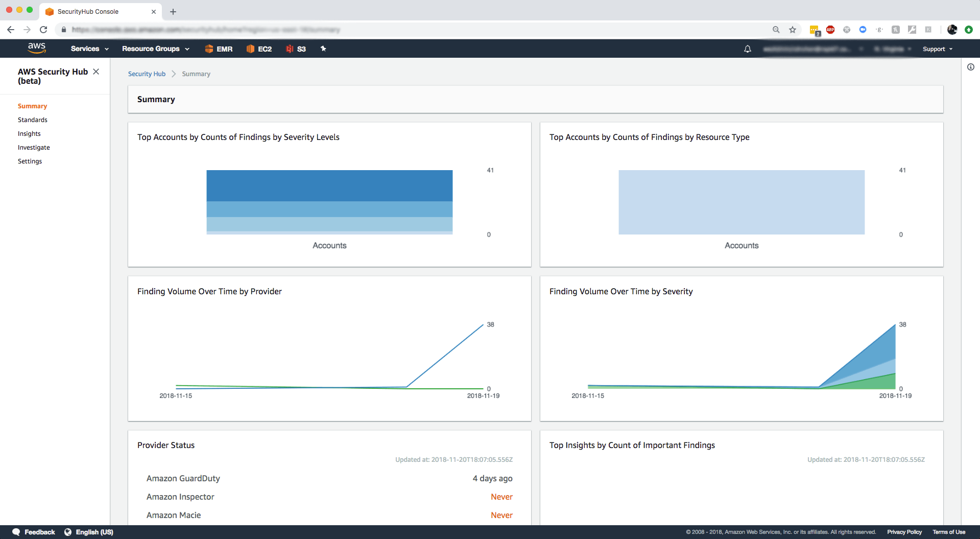The image size is (980, 539).
Task: Select Settings in the sidebar
Action: tap(30, 161)
